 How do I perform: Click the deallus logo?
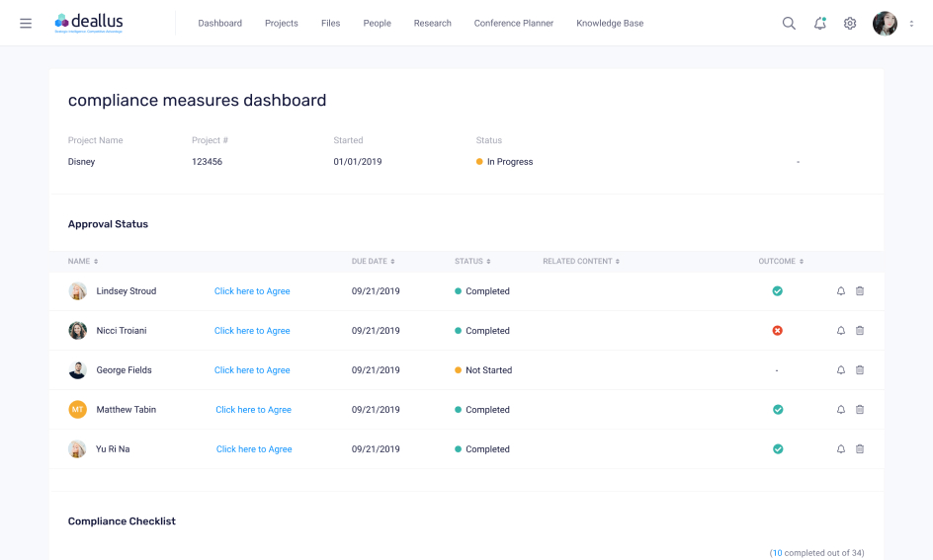coord(89,22)
